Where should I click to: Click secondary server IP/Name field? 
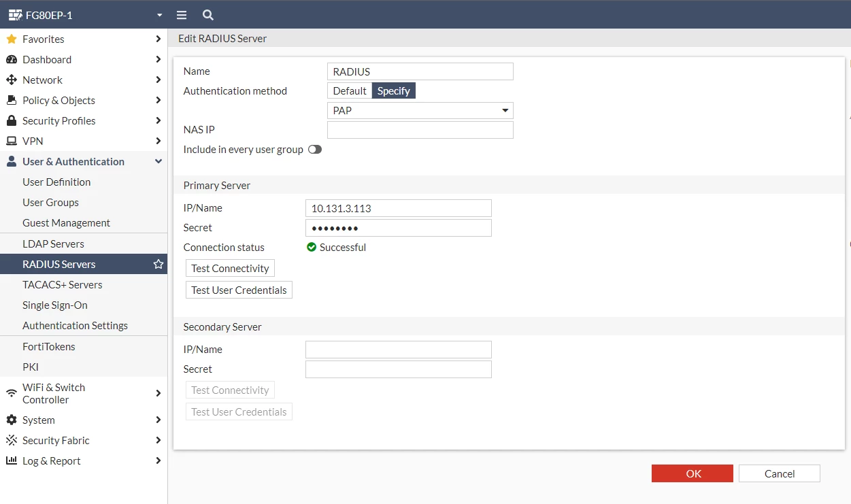coord(399,350)
